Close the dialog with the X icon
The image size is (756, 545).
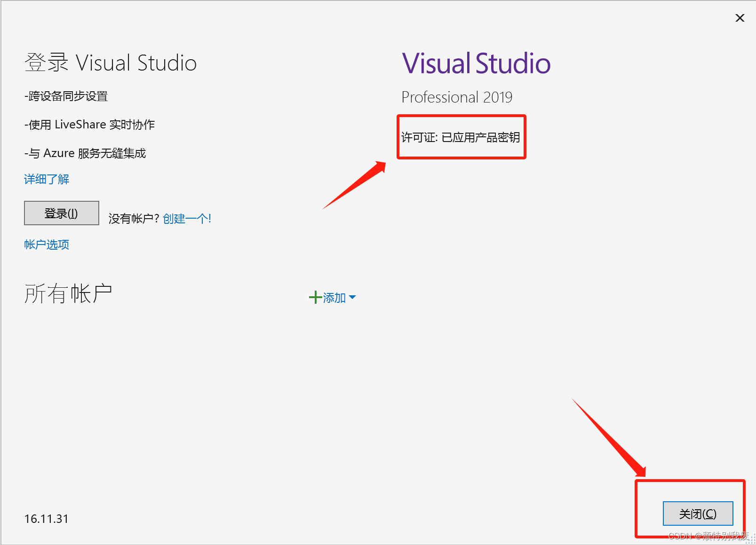740,18
